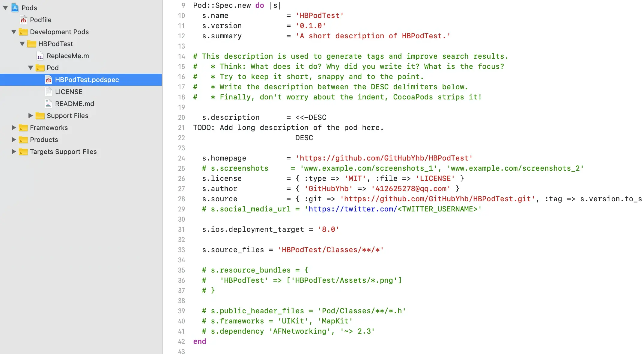Collapse the Pods project disclosure triangle
This screenshot has height=354, width=644.
tap(5, 8)
